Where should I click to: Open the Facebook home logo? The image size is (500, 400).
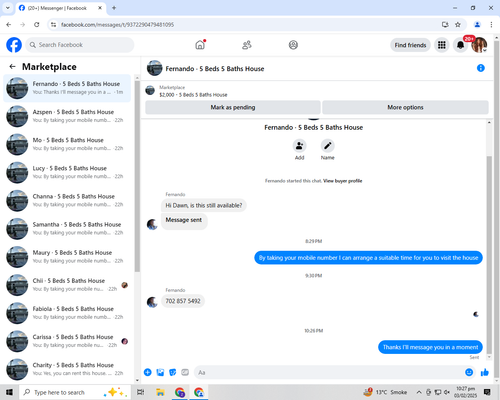[x=14, y=45]
